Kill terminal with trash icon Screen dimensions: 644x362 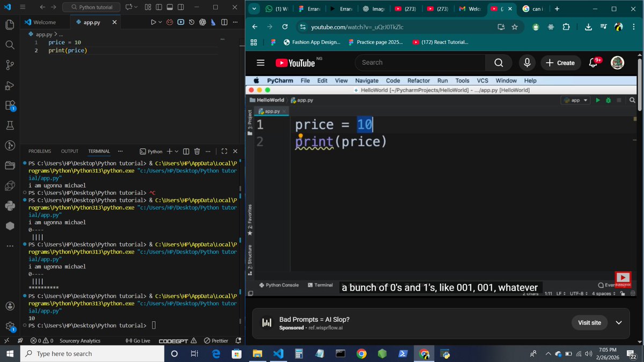[x=197, y=151]
